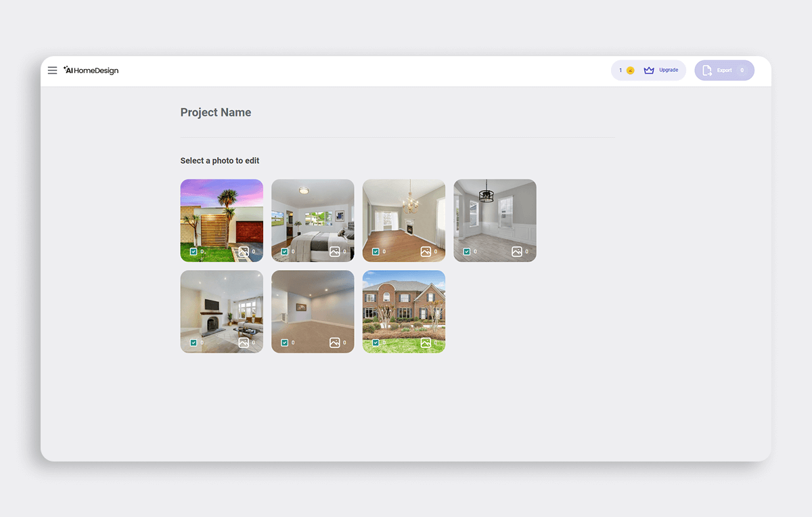The image size is (812, 517).
Task: Open the Upgrade link
Action: coord(669,70)
